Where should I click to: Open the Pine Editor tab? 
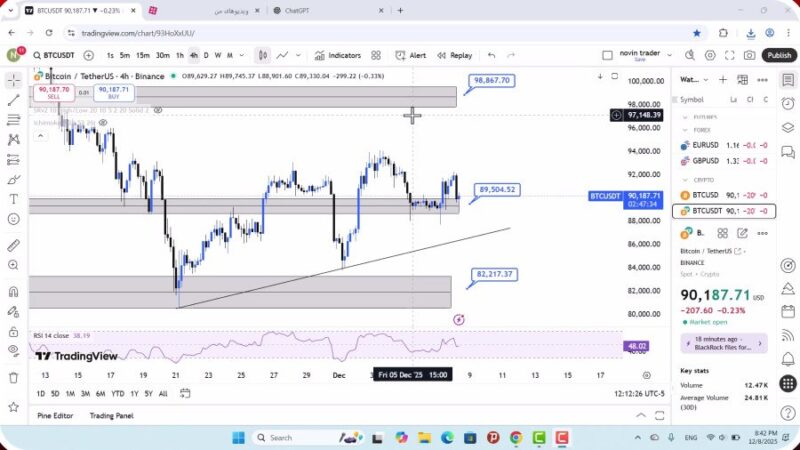pyautogui.click(x=56, y=415)
